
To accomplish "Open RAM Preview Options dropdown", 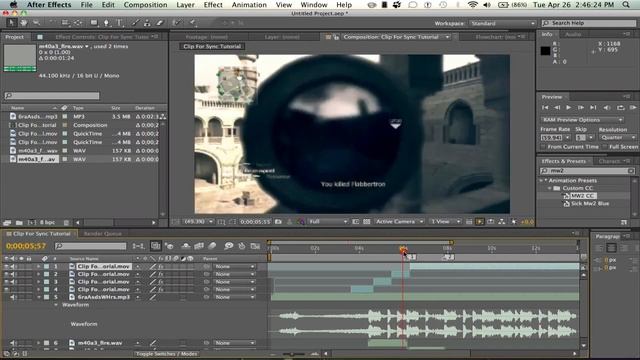I will [582, 120].
